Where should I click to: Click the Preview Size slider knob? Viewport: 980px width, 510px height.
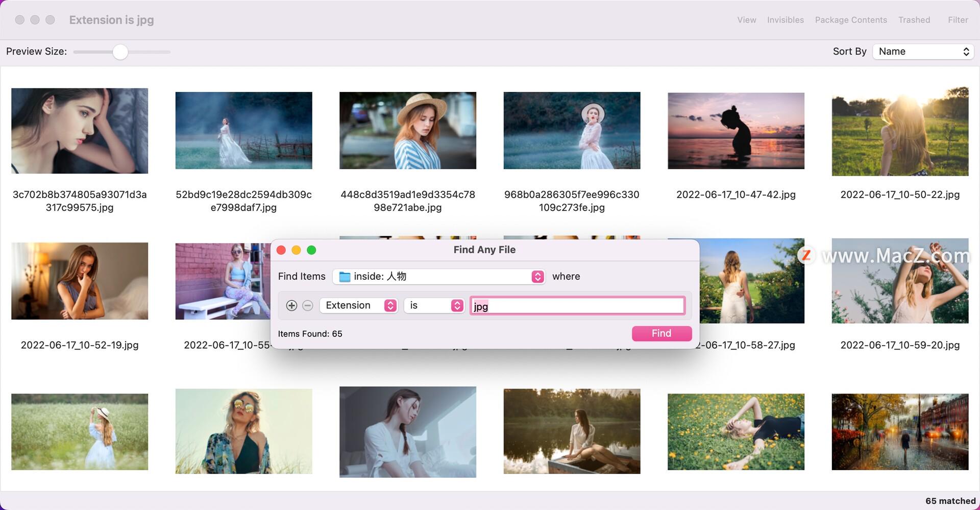tap(120, 52)
